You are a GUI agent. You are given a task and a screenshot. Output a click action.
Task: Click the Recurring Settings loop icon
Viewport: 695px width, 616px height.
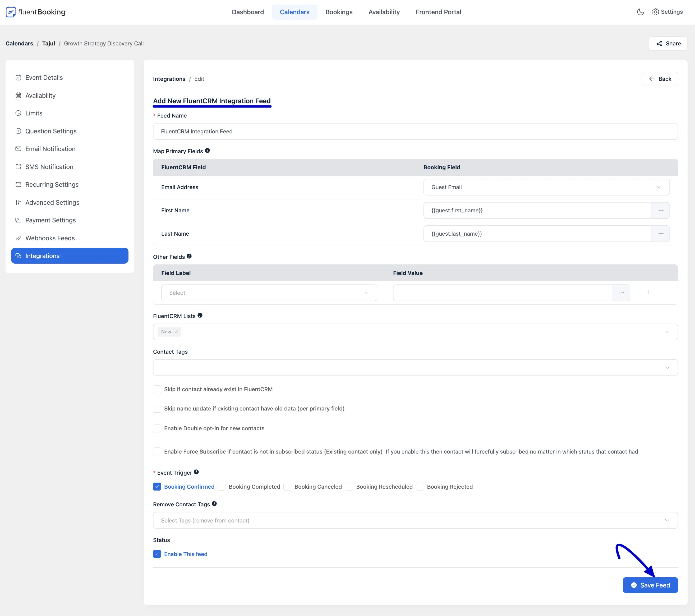click(x=18, y=184)
